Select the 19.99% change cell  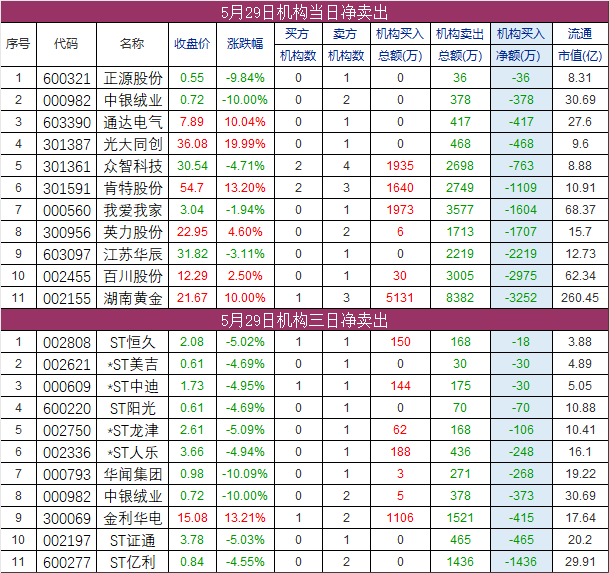[245, 143]
